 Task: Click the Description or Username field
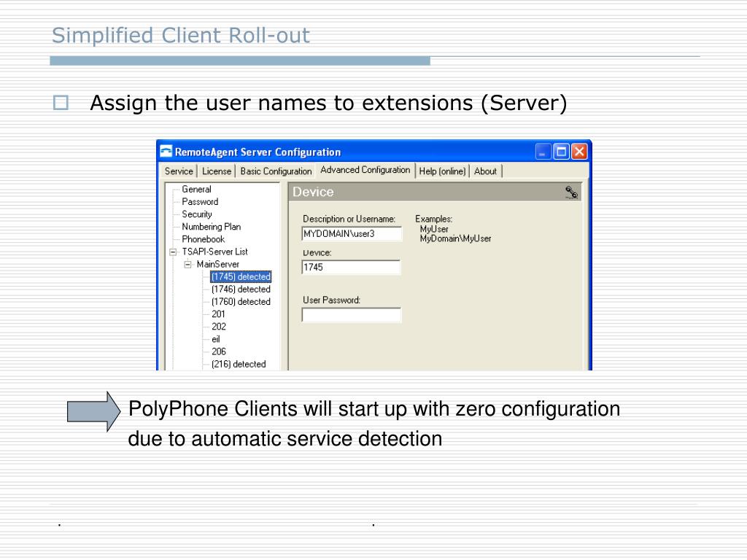[352, 233]
